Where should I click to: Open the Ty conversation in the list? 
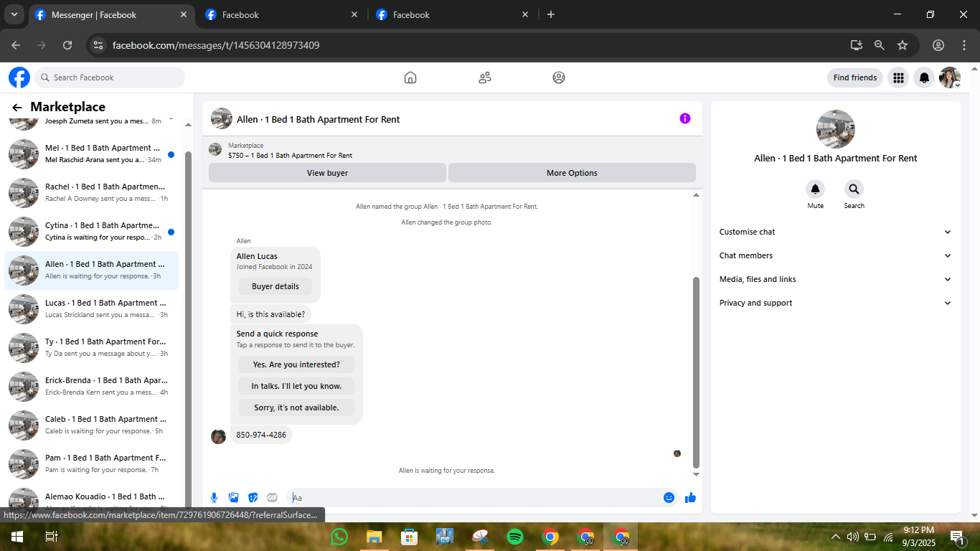[92, 347]
